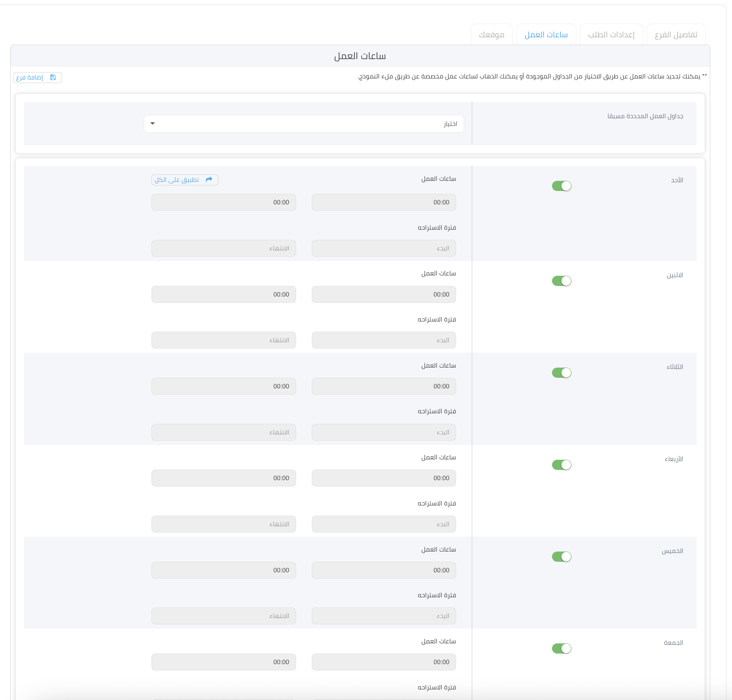Open the اختيار predefined schedules dropdown
Viewport: 732px width, 700px height.
click(303, 123)
